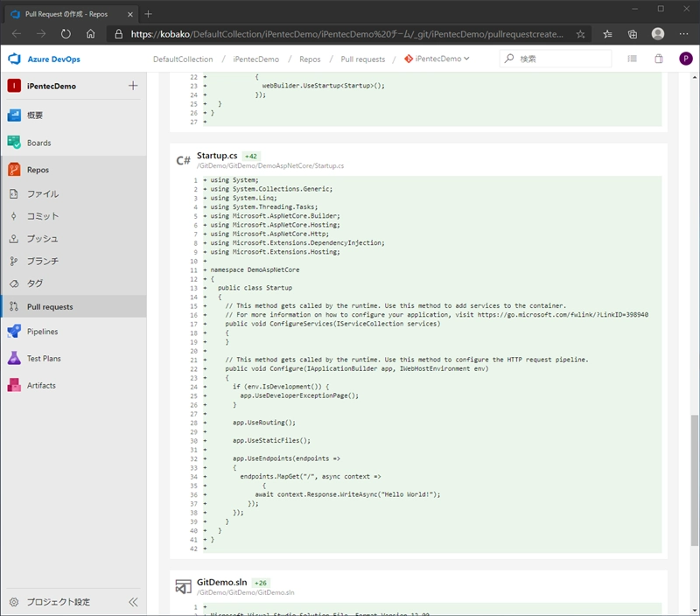Open the marketplace shopping bag icon

point(659,59)
